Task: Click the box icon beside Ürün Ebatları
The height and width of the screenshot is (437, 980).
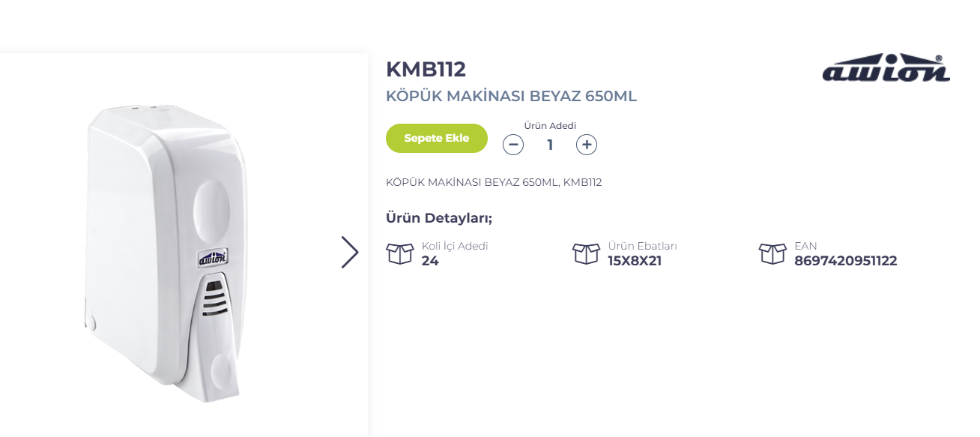Action: click(586, 253)
